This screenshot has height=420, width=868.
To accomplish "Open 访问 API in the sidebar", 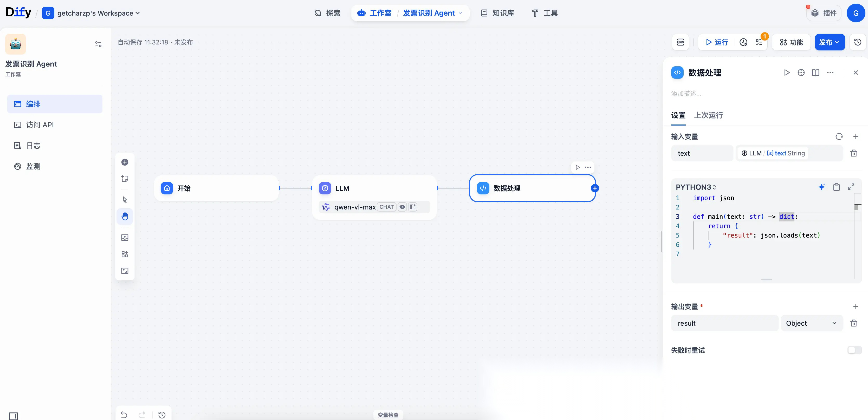I will point(40,125).
